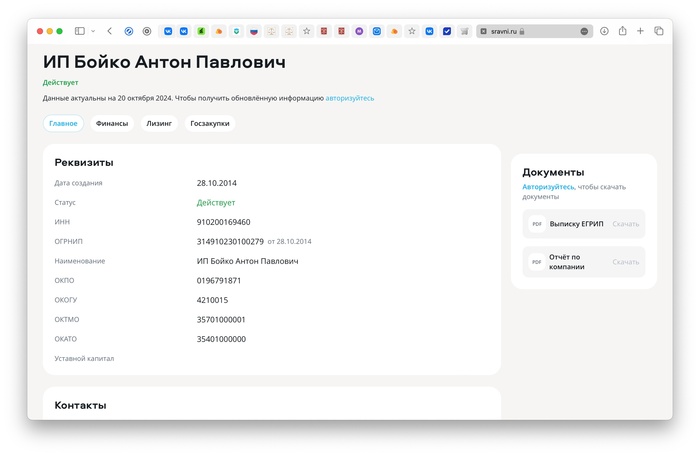Go to the Госзакупки tab
The height and width of the screenshot is (456, 700).
[x=210, y=124]
